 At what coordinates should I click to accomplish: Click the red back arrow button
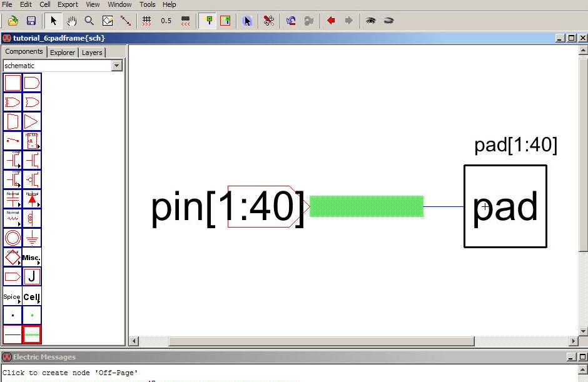331,21
